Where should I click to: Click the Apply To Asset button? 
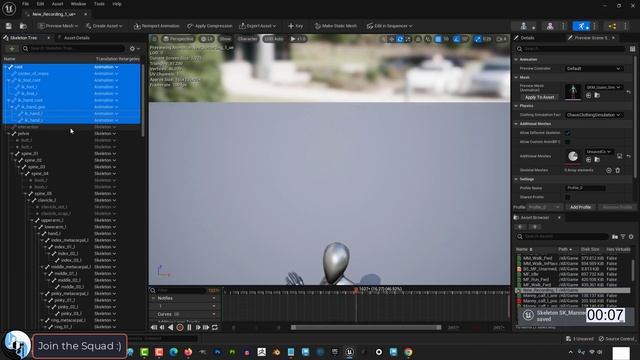click(539, 97)
